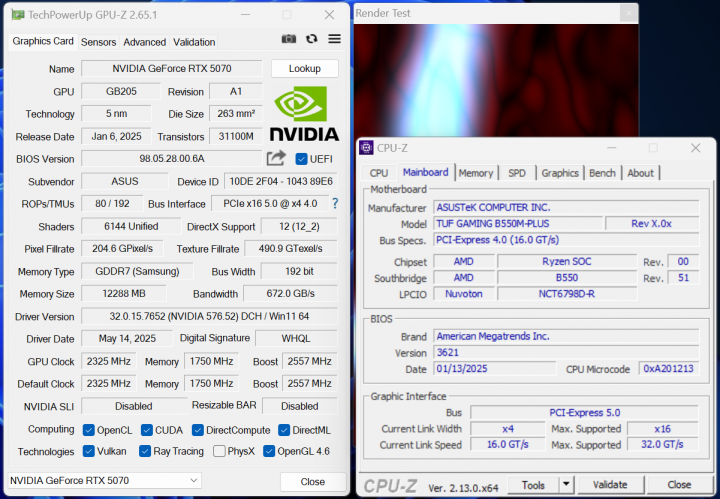Select the Mainboard tab in CPU-Z
The image size is (720, 499).
(426, 172)
